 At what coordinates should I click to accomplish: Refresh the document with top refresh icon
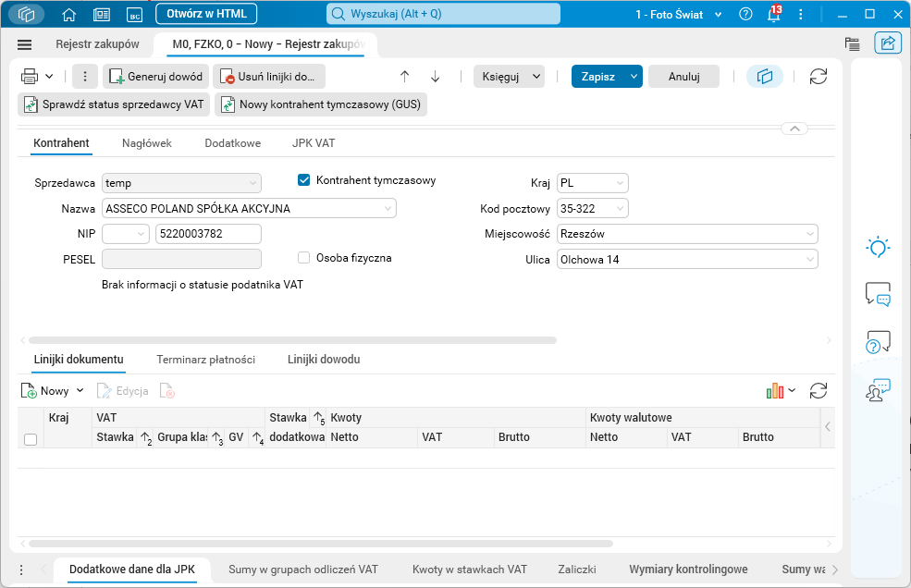[x=818, y=76]
